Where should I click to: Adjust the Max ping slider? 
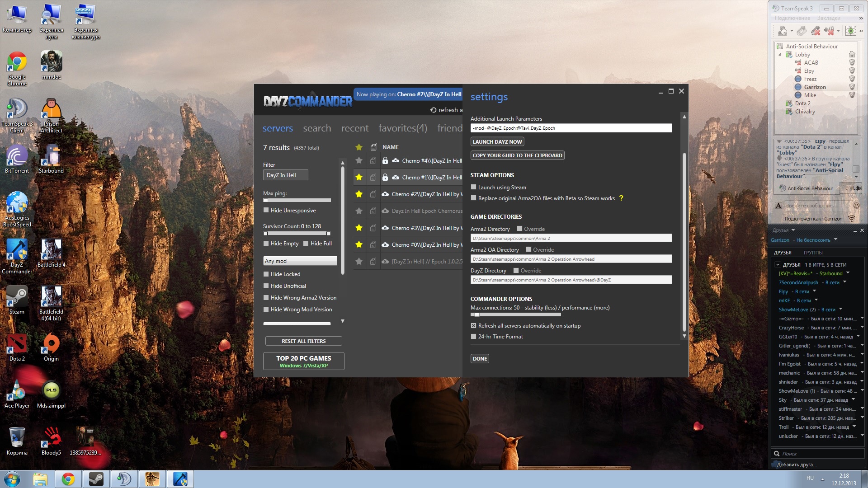click(x=297, y=200)
